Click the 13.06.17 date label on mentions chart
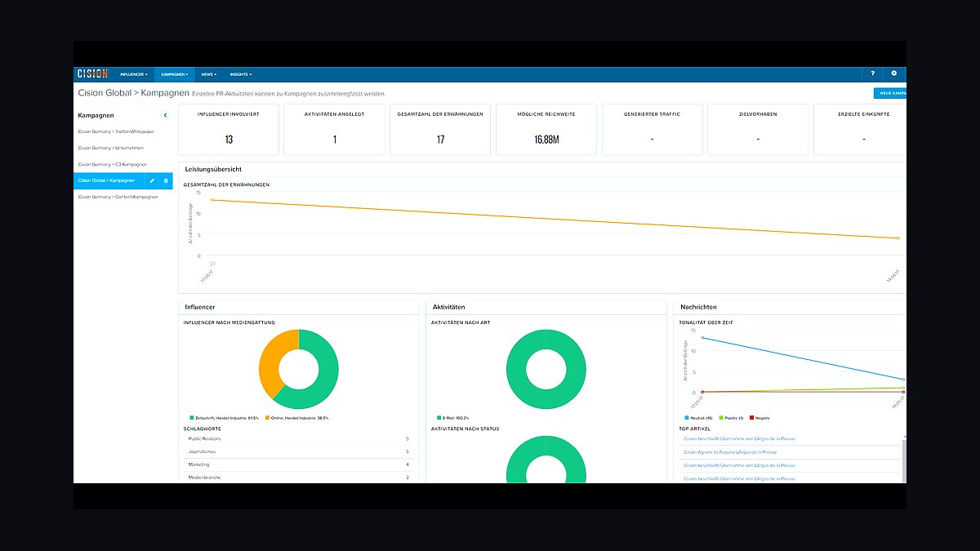This screenshot has width=980, height=551. 207,275
